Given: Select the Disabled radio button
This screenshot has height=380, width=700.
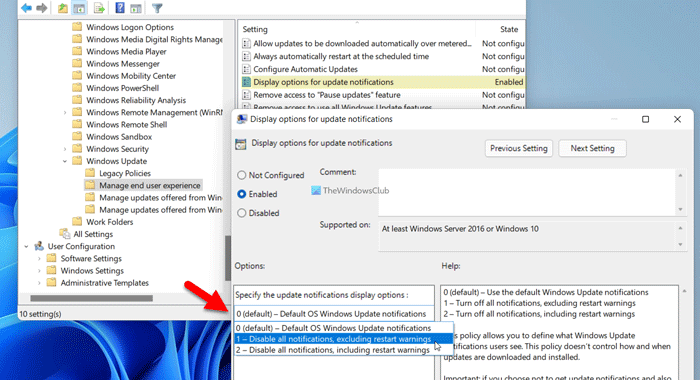Looking at the screenshot, I should tap(242, 213).
